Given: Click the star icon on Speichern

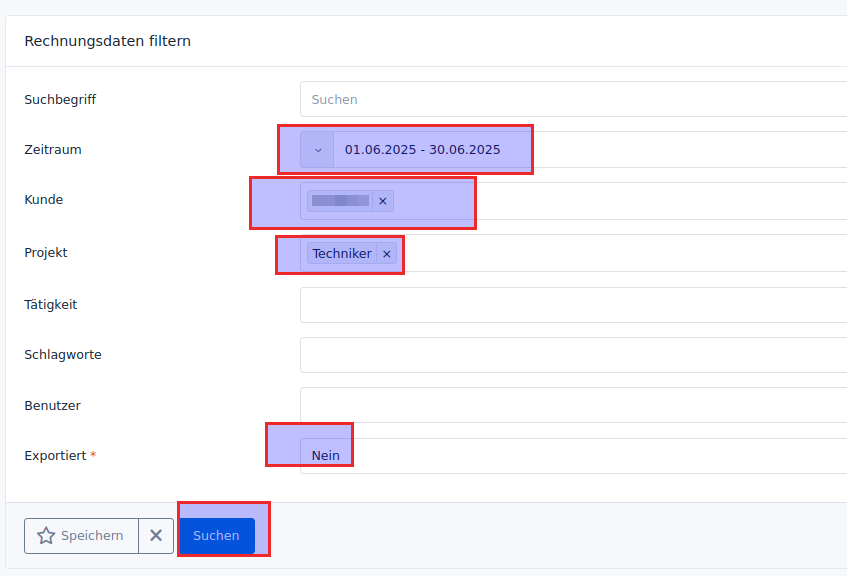Looking at the screenshot, I should [x=46, y=536].
